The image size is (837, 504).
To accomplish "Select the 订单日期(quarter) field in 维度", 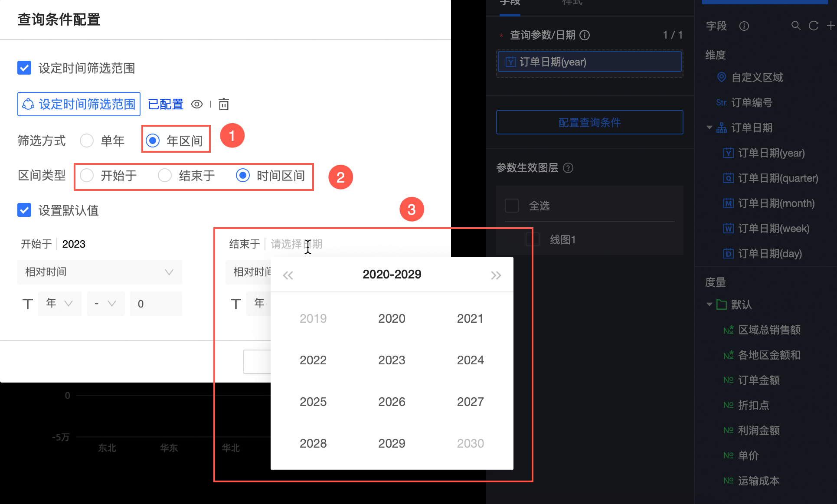I will click(x=778, y=178).
